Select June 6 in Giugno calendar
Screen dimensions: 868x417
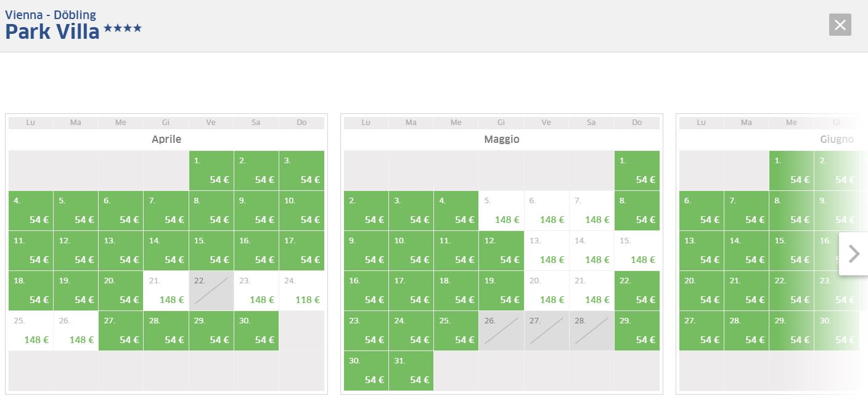tap(702, 211)
